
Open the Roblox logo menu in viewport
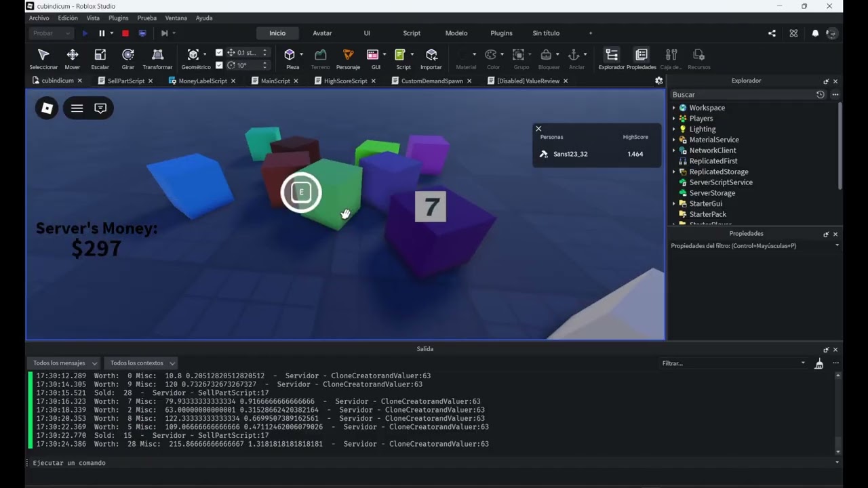(47, 108)
